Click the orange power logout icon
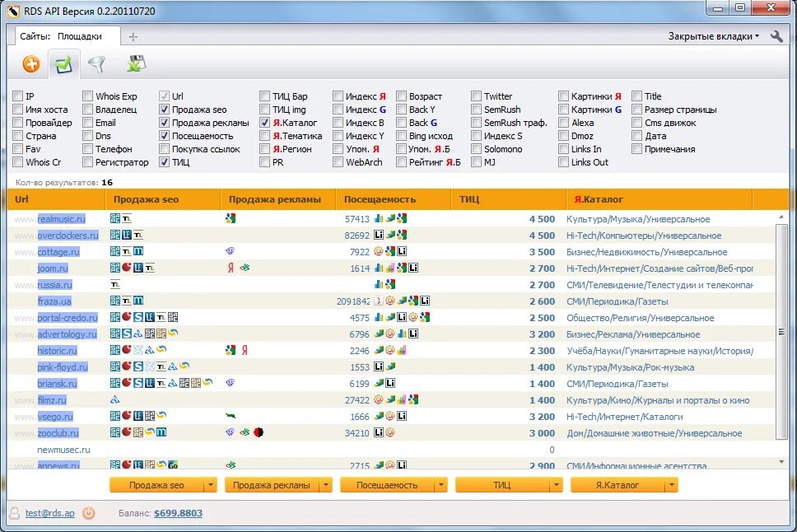This screenshot has width=797, height=532. click(88, 513)
